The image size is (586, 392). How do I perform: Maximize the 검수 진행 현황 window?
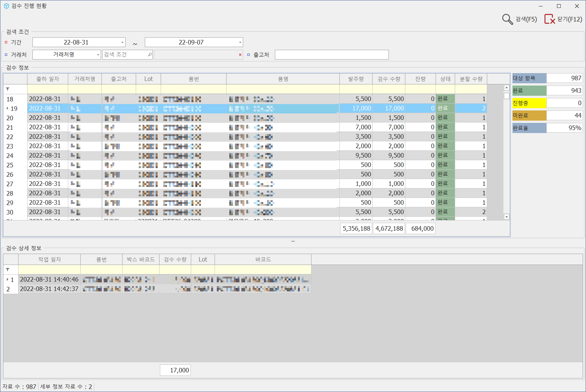point(559,6)
